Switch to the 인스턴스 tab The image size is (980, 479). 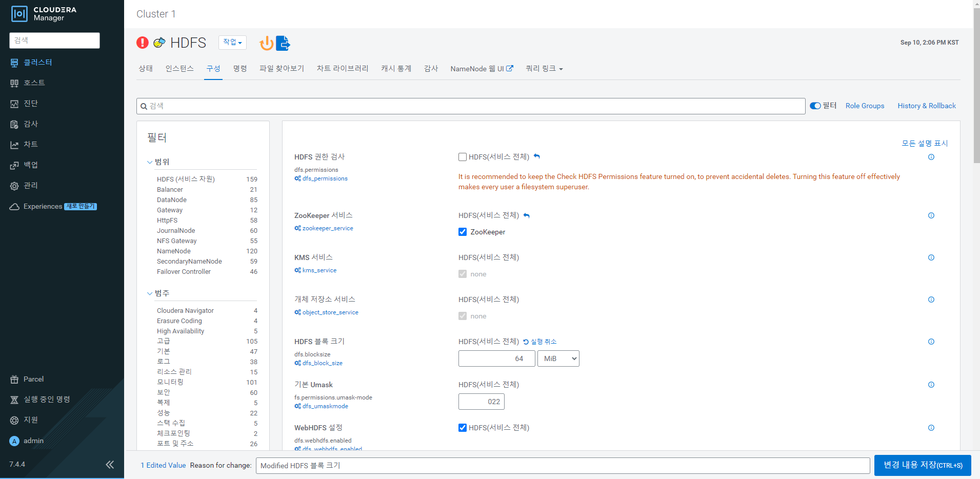click(179, 69)
